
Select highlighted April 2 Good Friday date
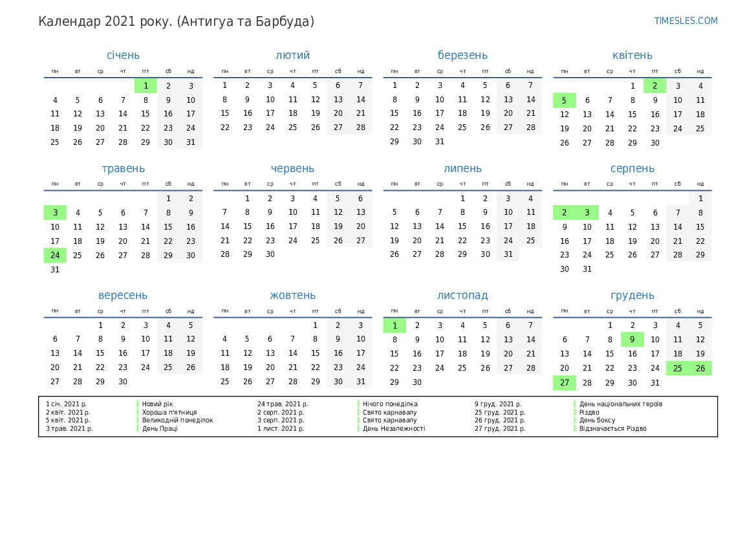pyautogui.click(x=654, y=85)
